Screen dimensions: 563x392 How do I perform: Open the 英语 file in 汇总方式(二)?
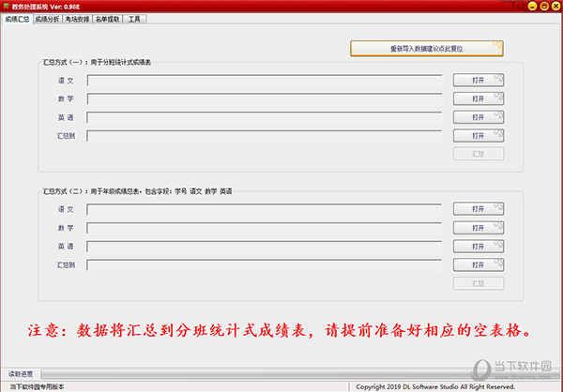479,247
